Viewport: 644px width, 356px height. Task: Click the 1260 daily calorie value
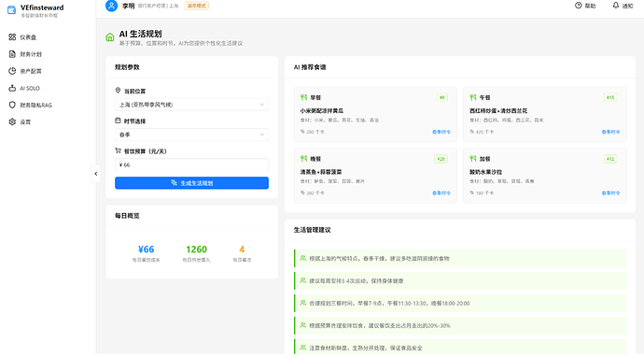(196, 249)
